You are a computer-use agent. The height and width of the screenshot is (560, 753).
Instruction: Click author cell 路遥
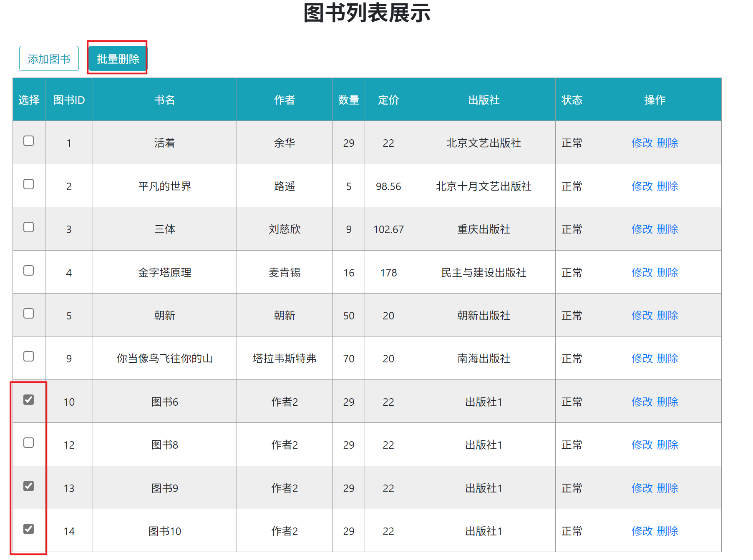coord(285,186)
